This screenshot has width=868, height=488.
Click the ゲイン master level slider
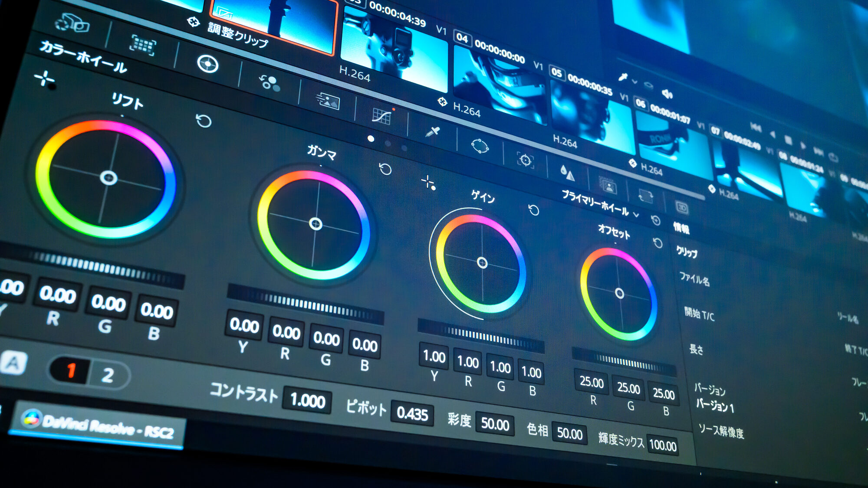[x=481, y=335]
